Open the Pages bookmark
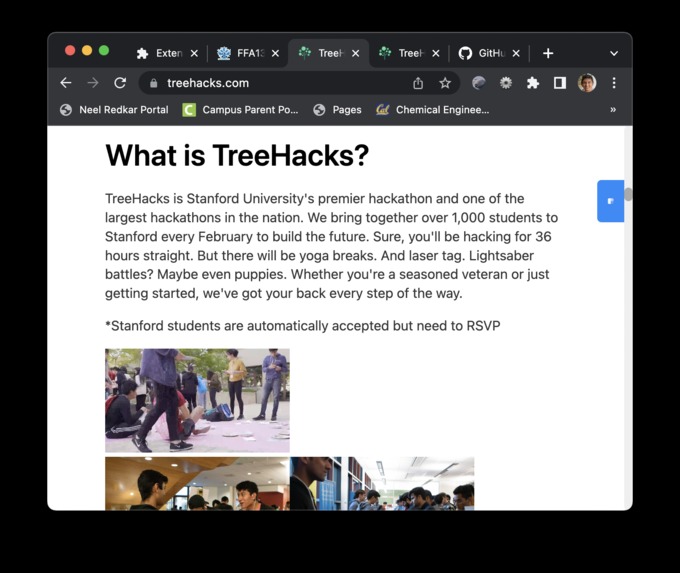 click(337, 110)
